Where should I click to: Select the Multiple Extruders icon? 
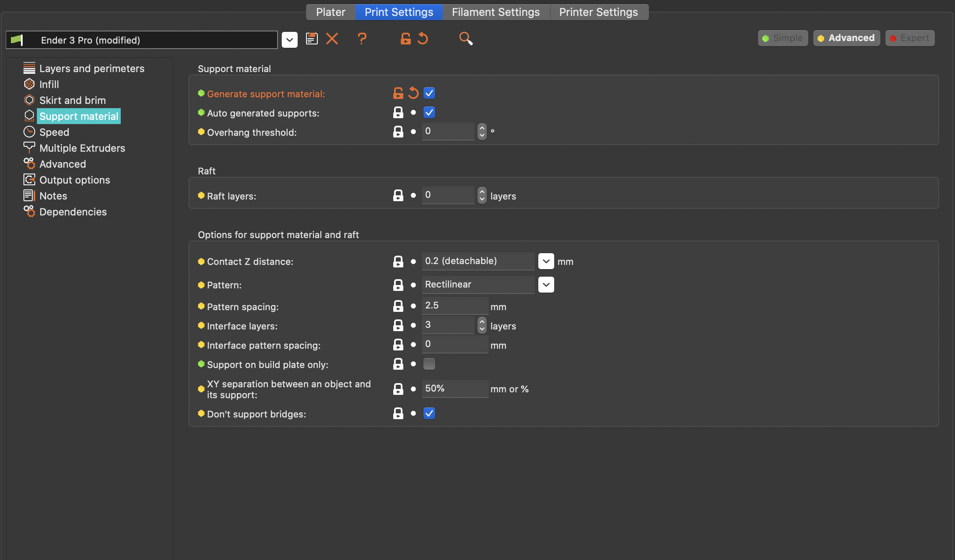[29, 148]
